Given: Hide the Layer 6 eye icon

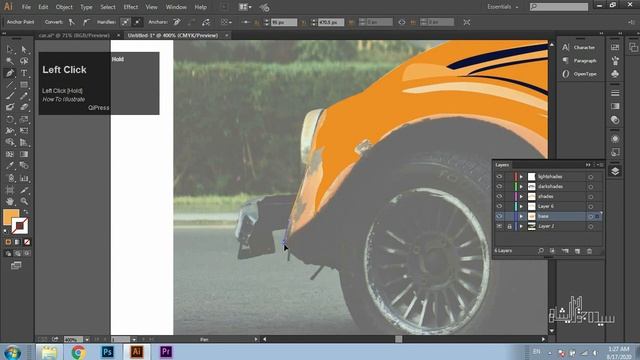Looking at the screenshot, I should pos(499,206).
